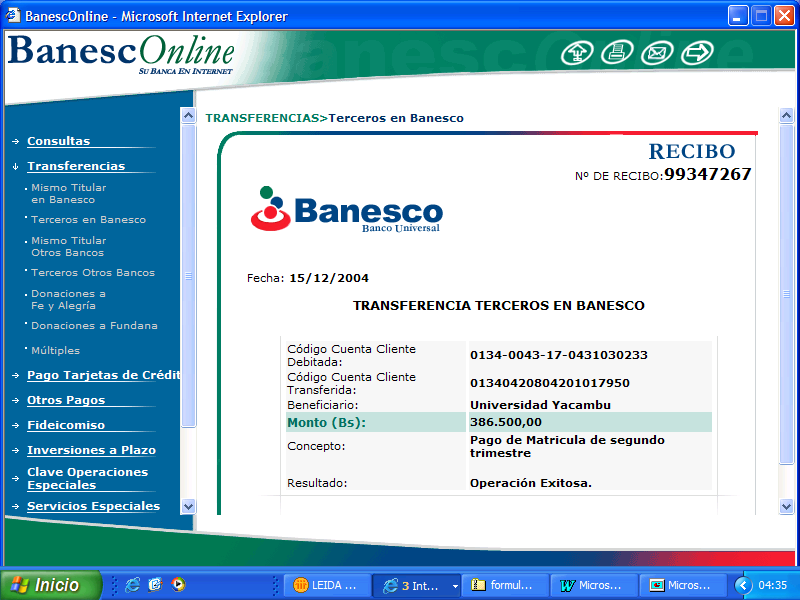The image size is (800, 600).
Task: Click arrow icon beside Pago Tarjetas de Crédito
Action: [16, 376]
